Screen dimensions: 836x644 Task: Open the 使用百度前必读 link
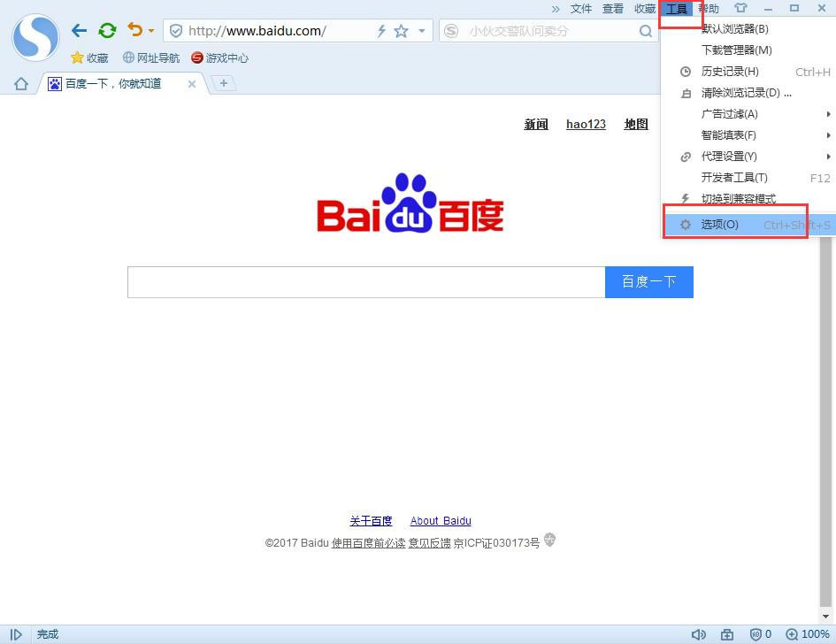tap(368, 542)
